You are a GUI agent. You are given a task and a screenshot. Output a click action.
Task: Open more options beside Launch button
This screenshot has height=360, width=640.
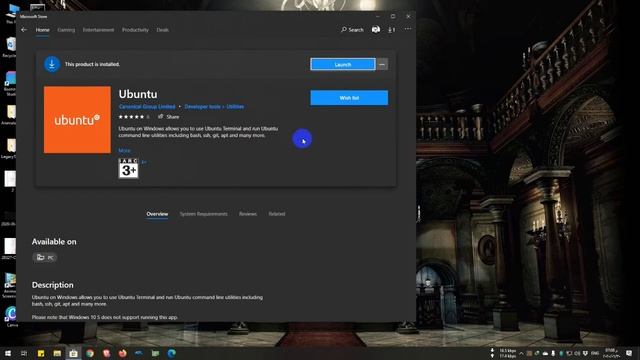382,64
